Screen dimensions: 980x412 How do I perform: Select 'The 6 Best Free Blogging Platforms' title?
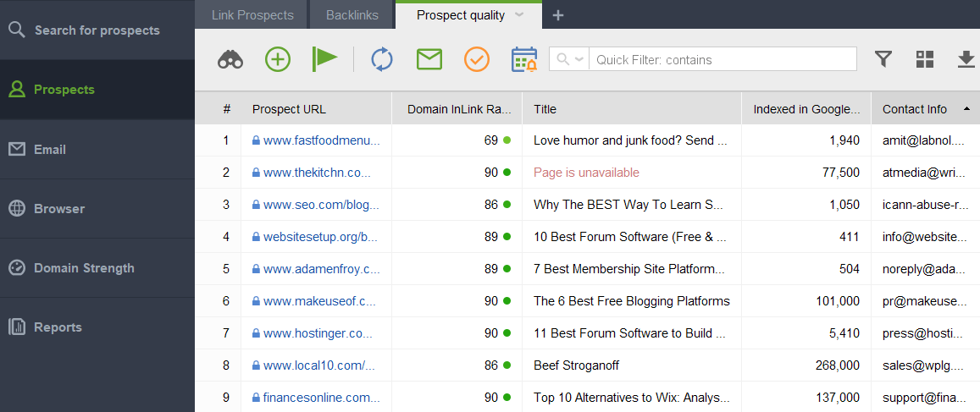632,301
